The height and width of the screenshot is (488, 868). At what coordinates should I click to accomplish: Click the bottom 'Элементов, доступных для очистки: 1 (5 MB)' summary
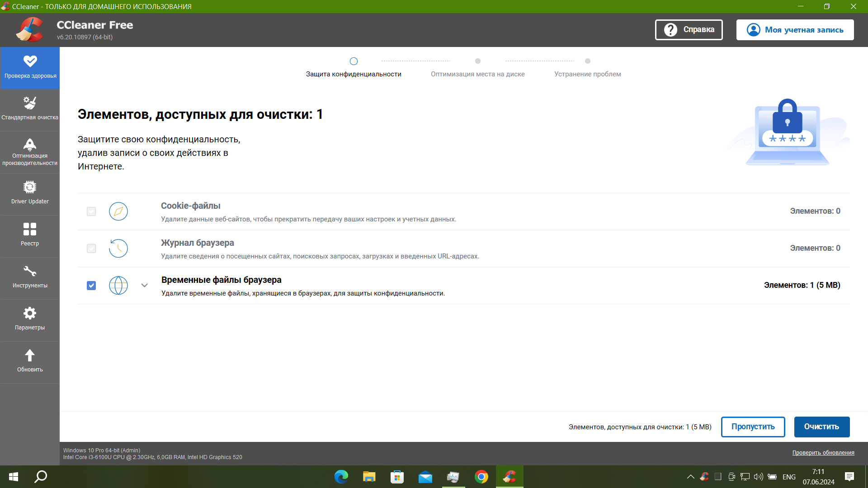click(x=640, y=427)
